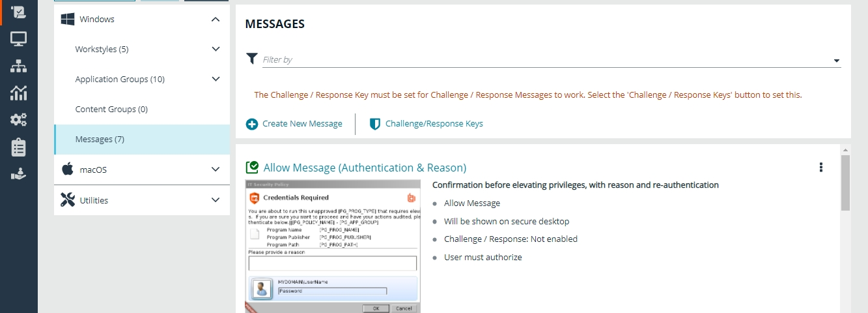Expand the Application Groups (10) node

tap(216, 80)
